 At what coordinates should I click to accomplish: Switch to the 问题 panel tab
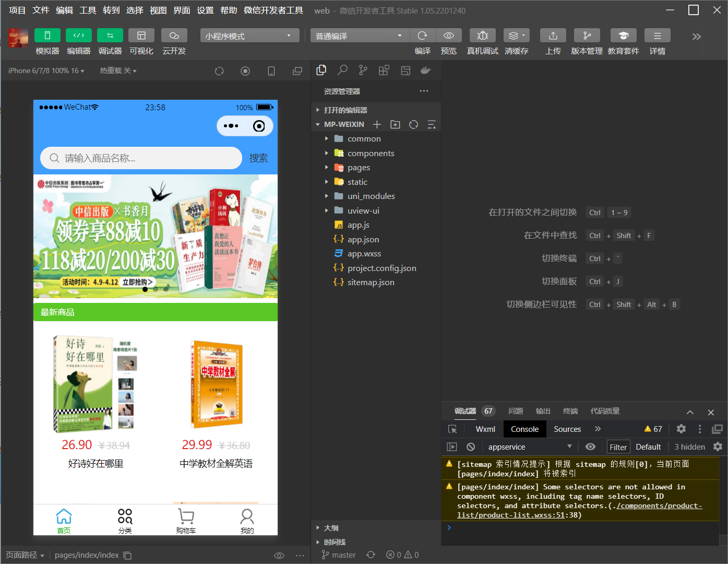point(516,412)
